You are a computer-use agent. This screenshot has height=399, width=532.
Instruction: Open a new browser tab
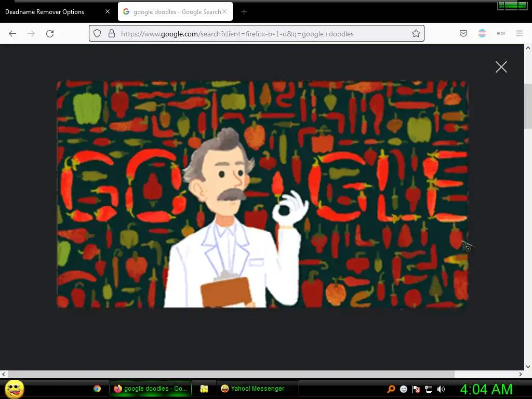click(244, 12)
